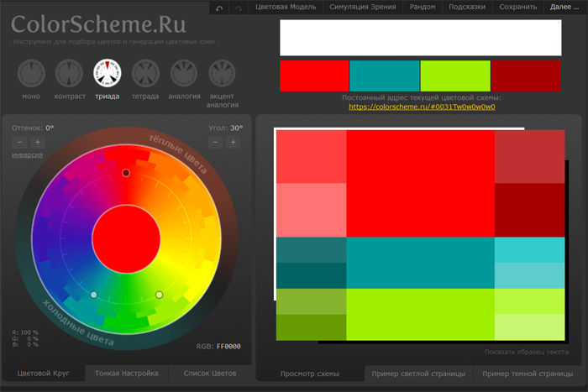
Task: Decrease angle with Угол minus button
Action: pyautogui.click(x=215, y=142)
